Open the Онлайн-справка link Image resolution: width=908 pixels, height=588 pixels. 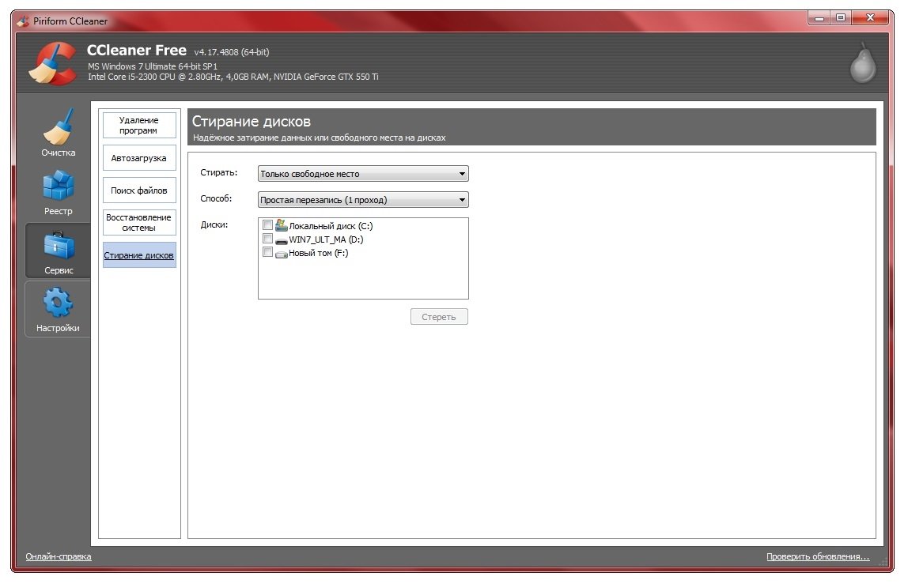pos(59,556)
